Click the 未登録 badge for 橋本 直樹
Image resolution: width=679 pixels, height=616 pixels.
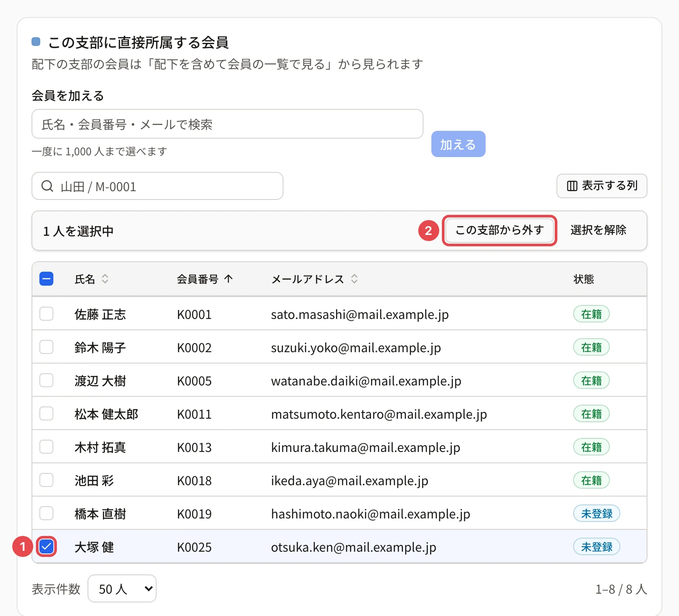click(596, 513)
